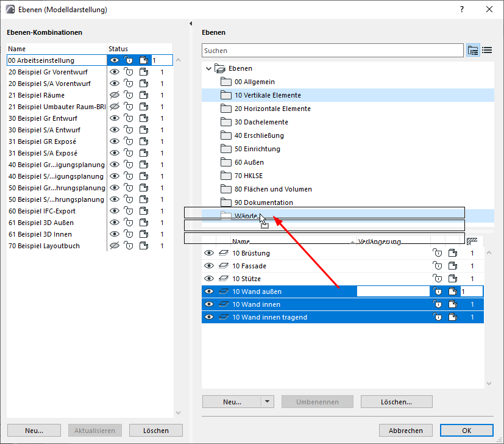
Task: Click lock icon of 21 Beispiel Umbauter Raum-BRI
Action: pos(129,107)
